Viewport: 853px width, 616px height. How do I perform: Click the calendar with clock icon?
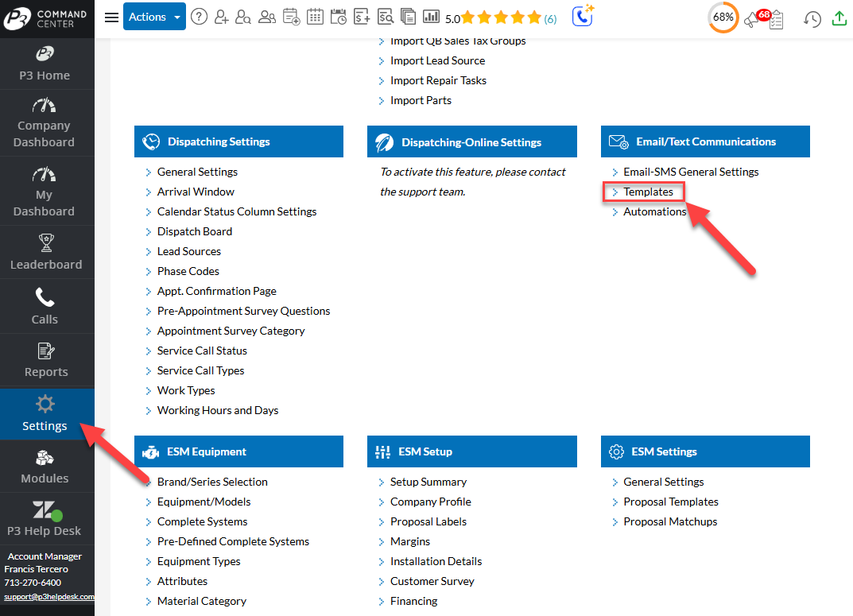tap(339, 17)
